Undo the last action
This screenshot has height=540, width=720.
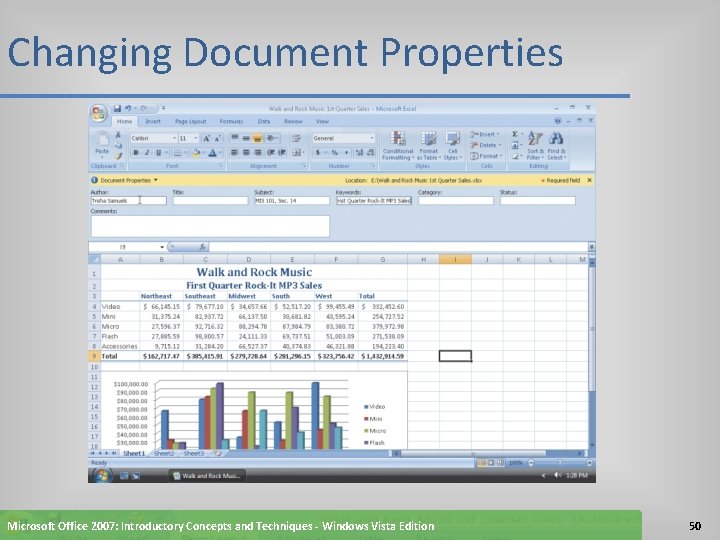[x=128, y=108]
